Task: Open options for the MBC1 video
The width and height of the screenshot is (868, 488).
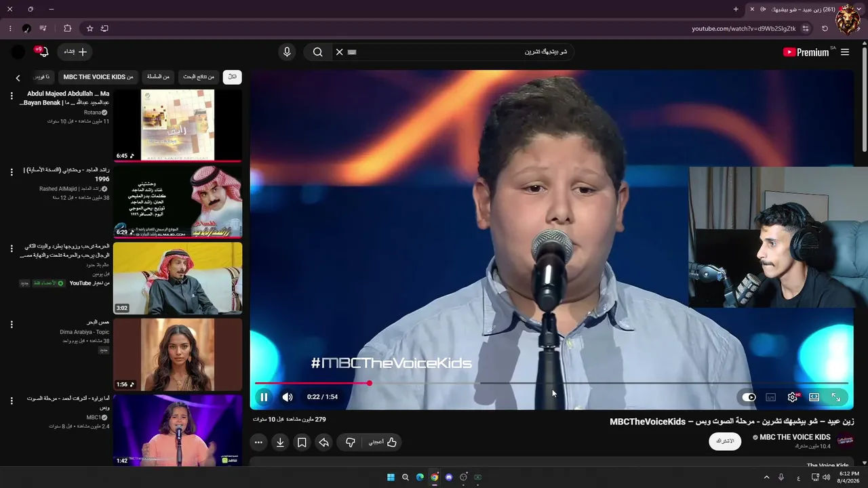Action: click(12, 401)
